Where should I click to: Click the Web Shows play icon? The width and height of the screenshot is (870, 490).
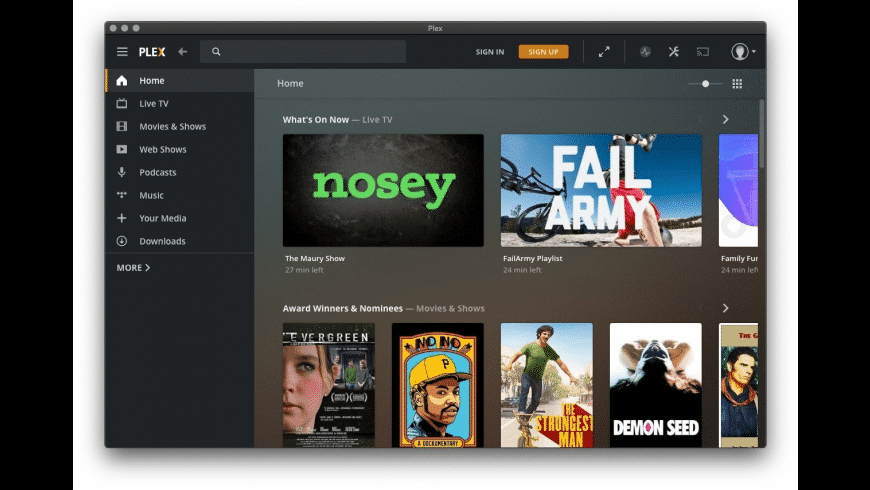[122, 149]
